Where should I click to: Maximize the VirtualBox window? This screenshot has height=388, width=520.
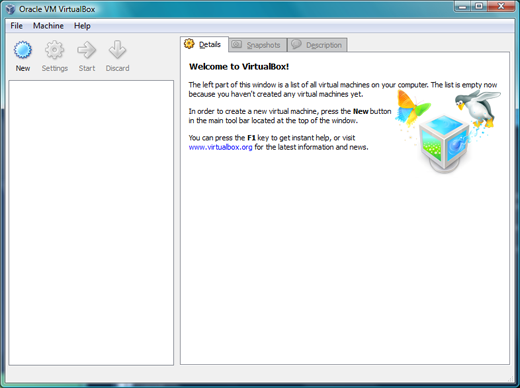tap(479, 6)
